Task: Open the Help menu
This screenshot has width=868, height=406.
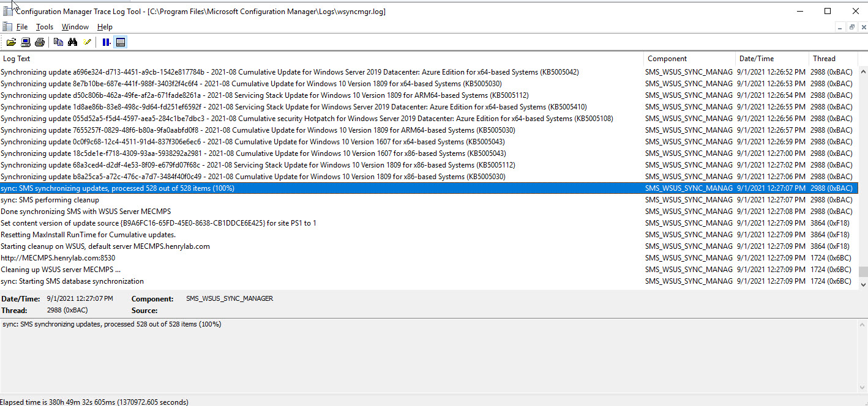Action: tap(105, 27)
